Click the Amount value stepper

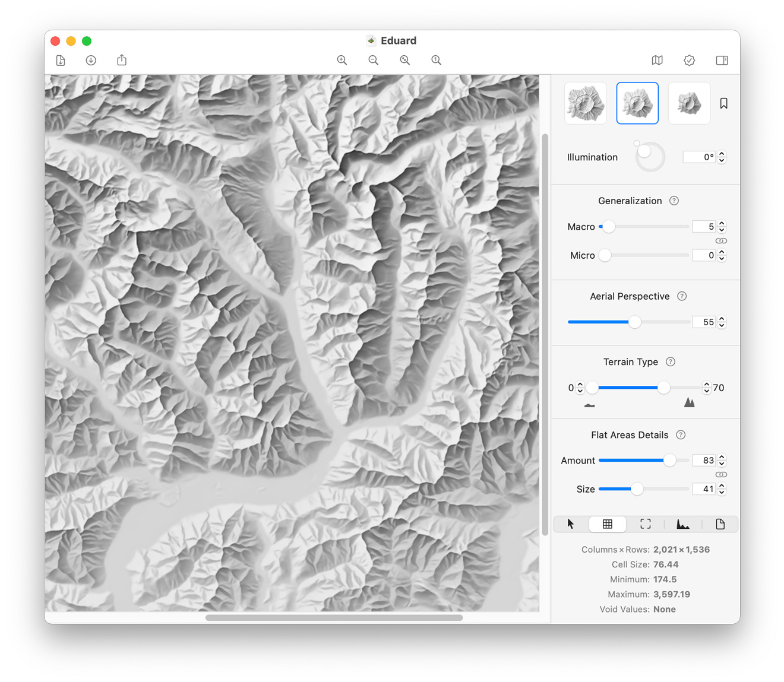[x=722, y=461]
